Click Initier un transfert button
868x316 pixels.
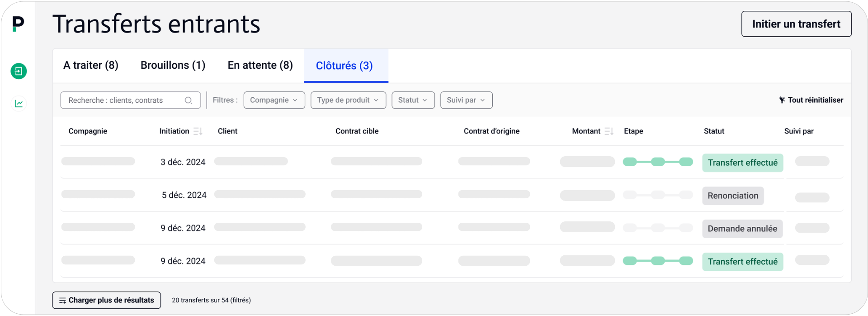point(796,24)
